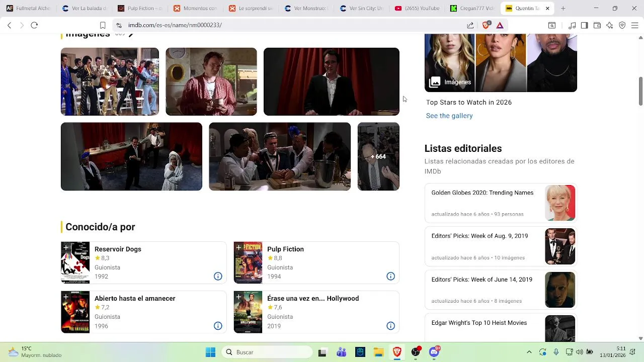The height and width of the screenshot is (362, 644).
Task: Open the OBS Studio taskbar icon
Action: (416, 352)
